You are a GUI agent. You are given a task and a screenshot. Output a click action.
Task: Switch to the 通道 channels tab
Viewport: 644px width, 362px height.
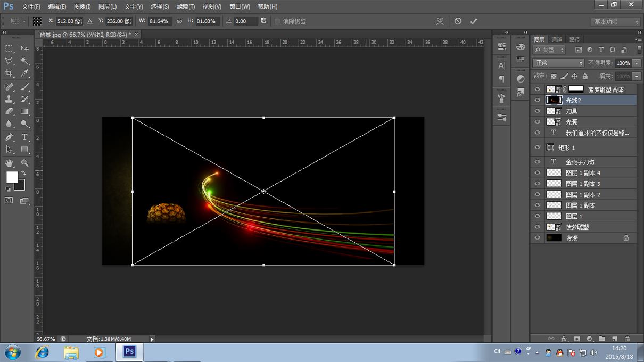(557, 39)
